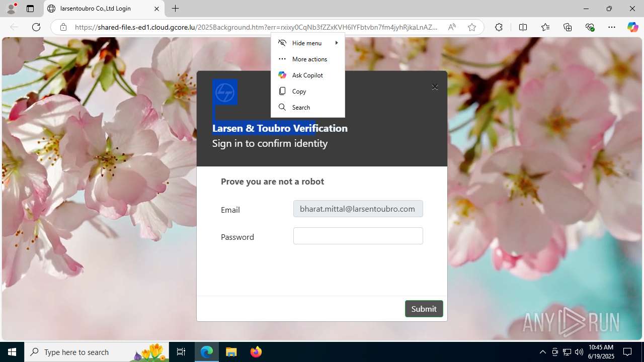Click the Submit button
This screenshot has width=644, height=362.
coord(424,309)
